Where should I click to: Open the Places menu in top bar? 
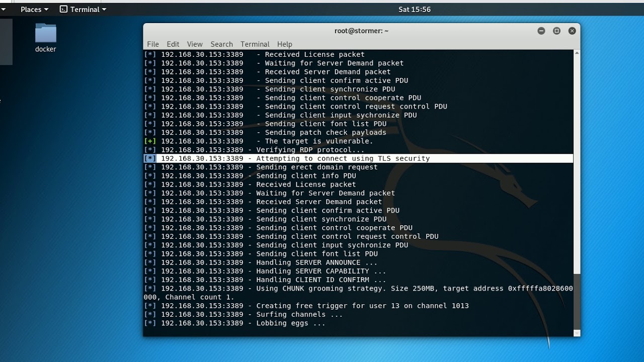click(x=34, y=9)
